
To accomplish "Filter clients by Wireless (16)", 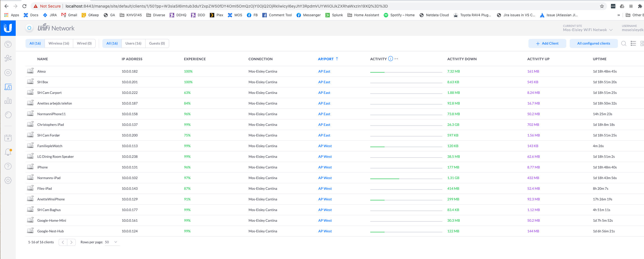I will (x=59, y=43).
